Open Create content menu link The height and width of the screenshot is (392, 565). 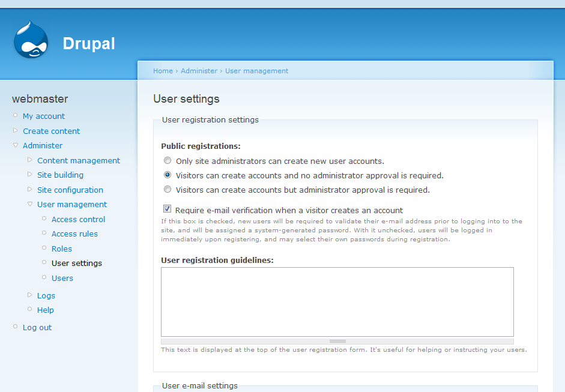click(x=51, y=131)
